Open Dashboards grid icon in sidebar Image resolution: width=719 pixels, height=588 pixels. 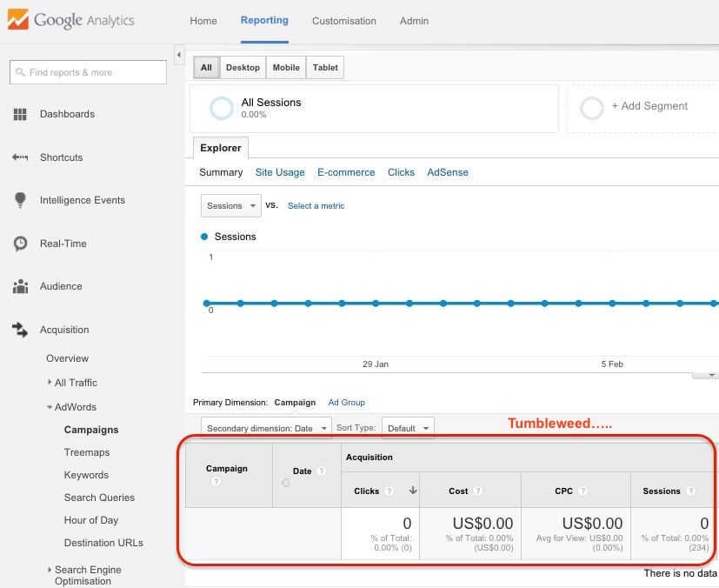point(20,114)
